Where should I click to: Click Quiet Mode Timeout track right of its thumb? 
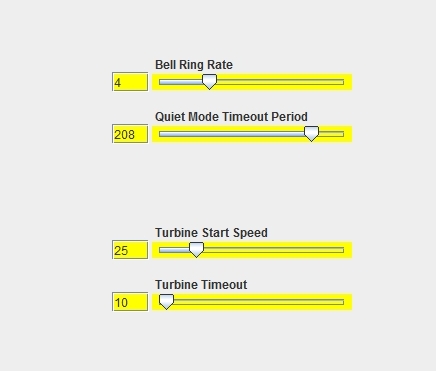point(331,134)
